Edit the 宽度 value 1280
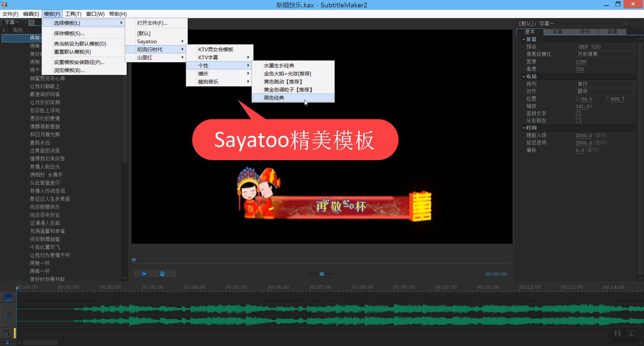 pos(581,62)
